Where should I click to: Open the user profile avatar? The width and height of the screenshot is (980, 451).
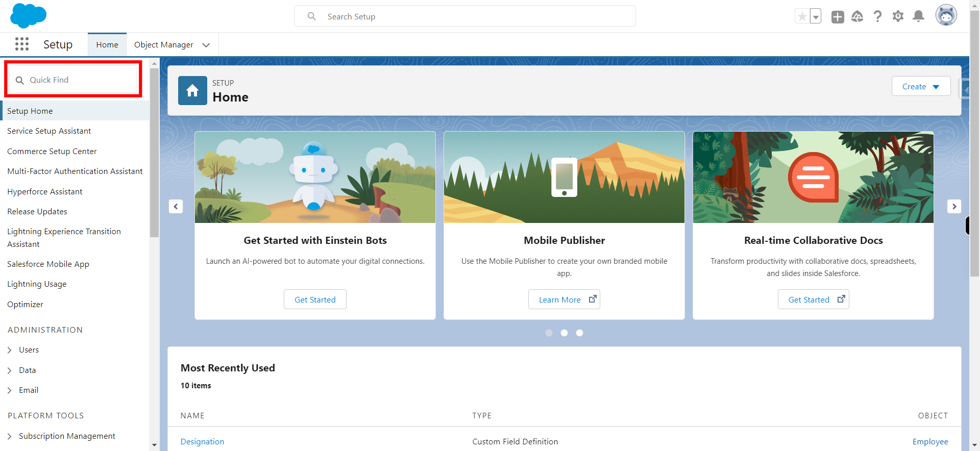click(946, 15)
